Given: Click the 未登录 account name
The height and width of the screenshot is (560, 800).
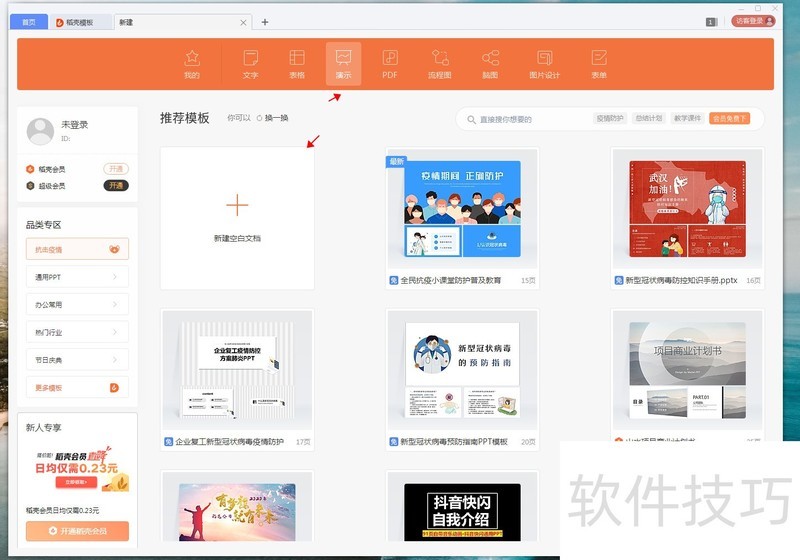Looking at the screenshot, I should 74,124.
